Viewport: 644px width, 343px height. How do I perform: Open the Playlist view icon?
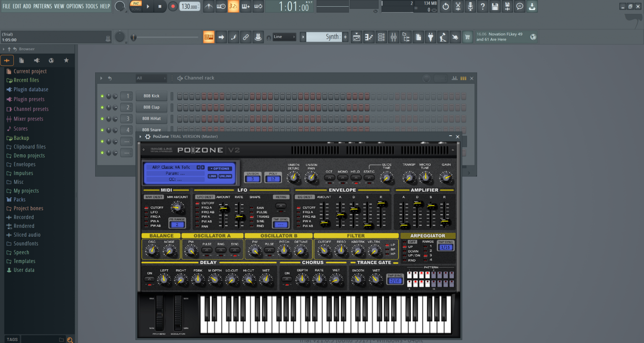(x=356, y=37)
